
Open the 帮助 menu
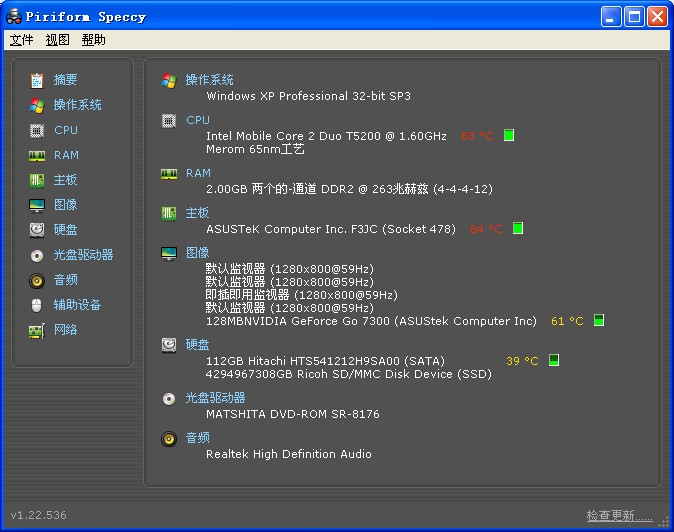tap(93, 40)
